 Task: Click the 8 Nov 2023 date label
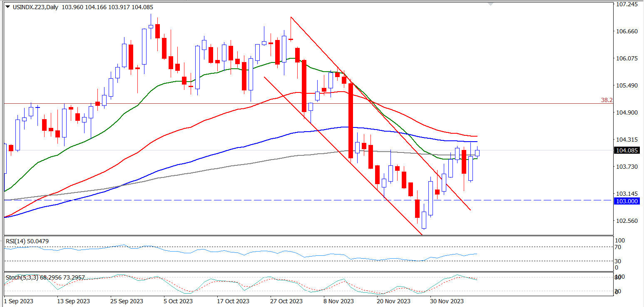338,301
